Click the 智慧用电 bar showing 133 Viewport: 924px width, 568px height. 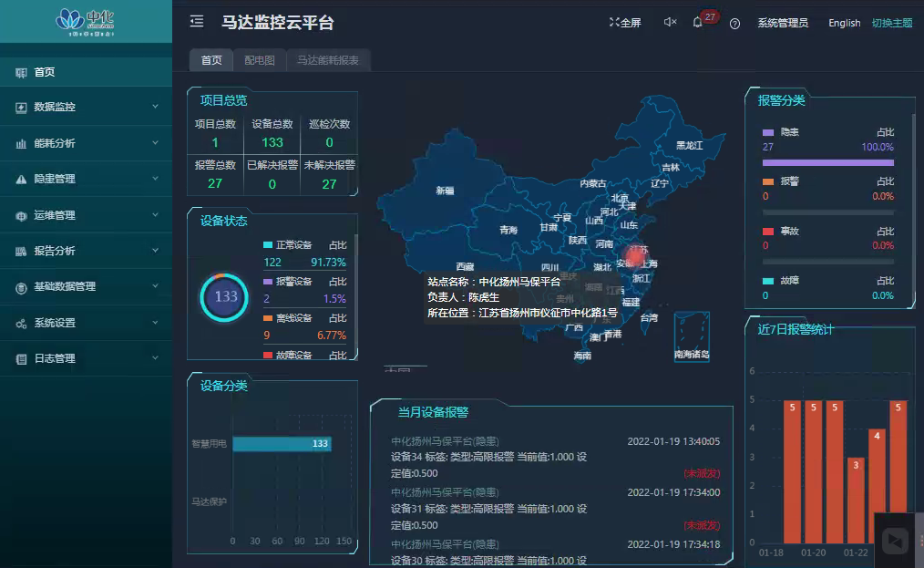point(282,444)
